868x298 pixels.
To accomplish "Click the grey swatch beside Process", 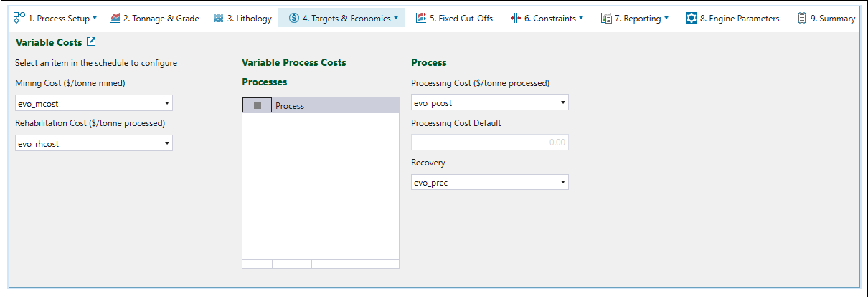I will pos(257,105).
